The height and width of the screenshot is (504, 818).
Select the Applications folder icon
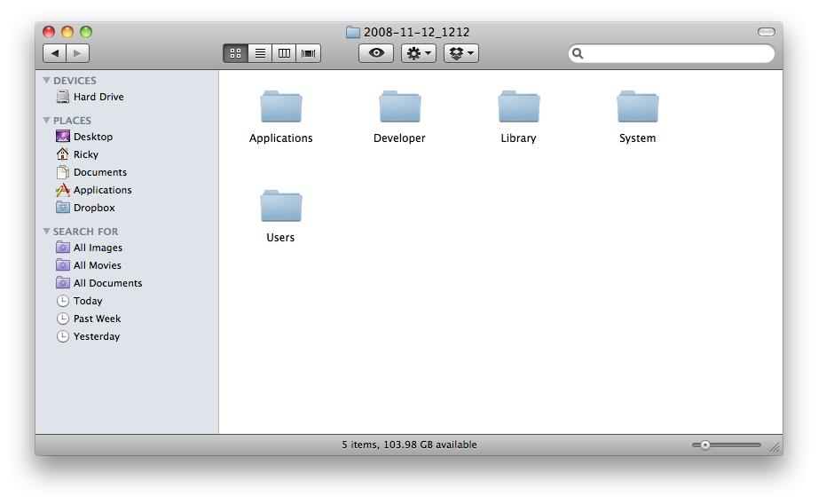click(x=281, y=107)
